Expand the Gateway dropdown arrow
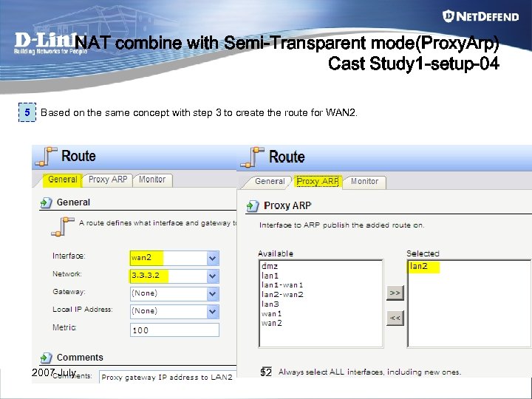Viewport: 532px width, 399px height. (x=213, y=294)
